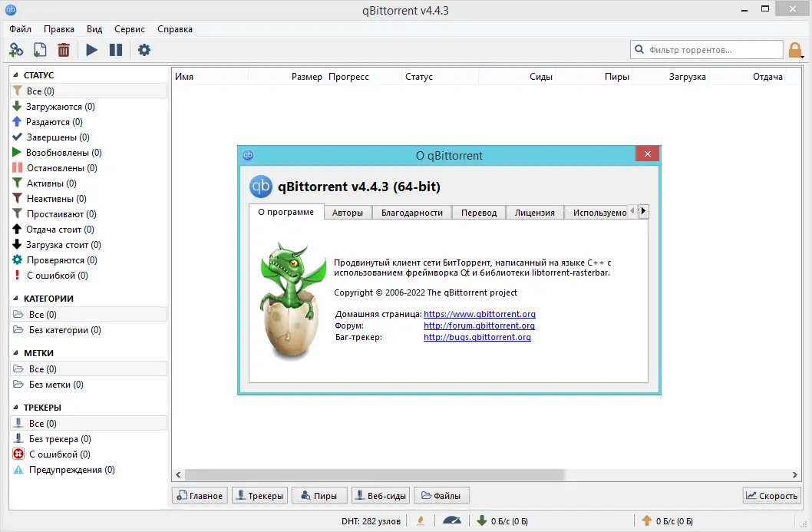Click the add torrent link icon
Screen dimensions: 812x532
(16, 50)
